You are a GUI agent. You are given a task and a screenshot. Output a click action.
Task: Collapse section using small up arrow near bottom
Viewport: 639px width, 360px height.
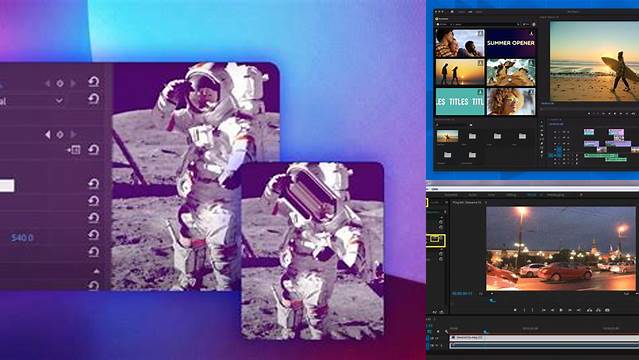[97, 271]
